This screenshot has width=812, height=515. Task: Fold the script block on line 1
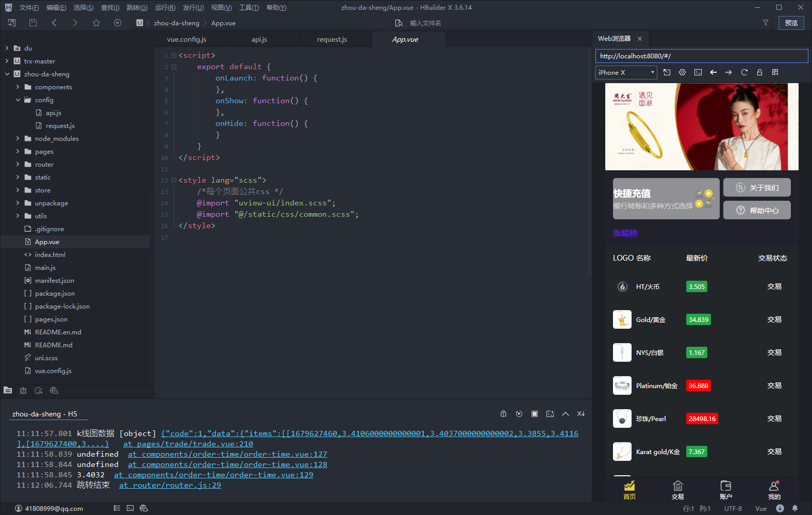[174, 55]
